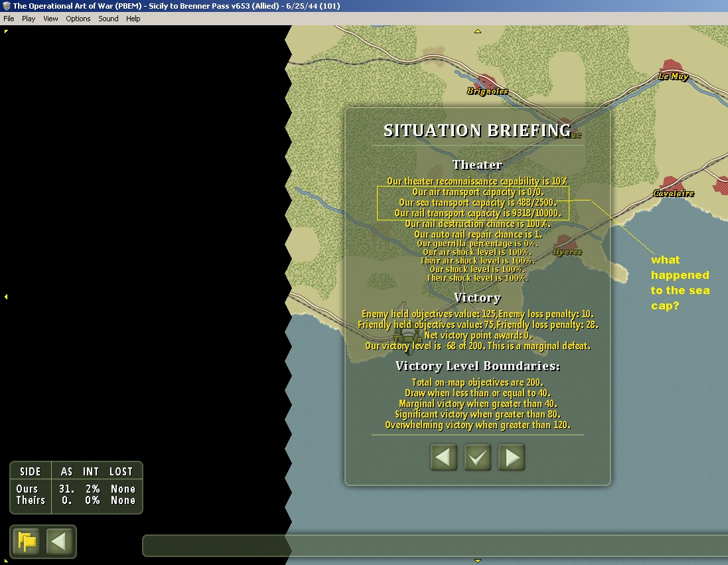Viewport: 728px width, 565px height.
Task: Click 'Net victory point award: 0'
Action: tap(478, 335)
